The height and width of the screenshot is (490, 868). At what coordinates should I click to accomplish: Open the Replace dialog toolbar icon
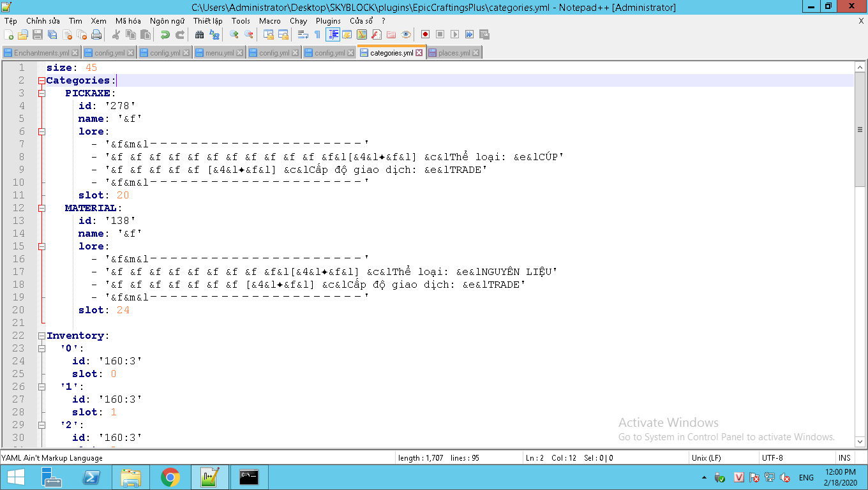click(214, 34)
